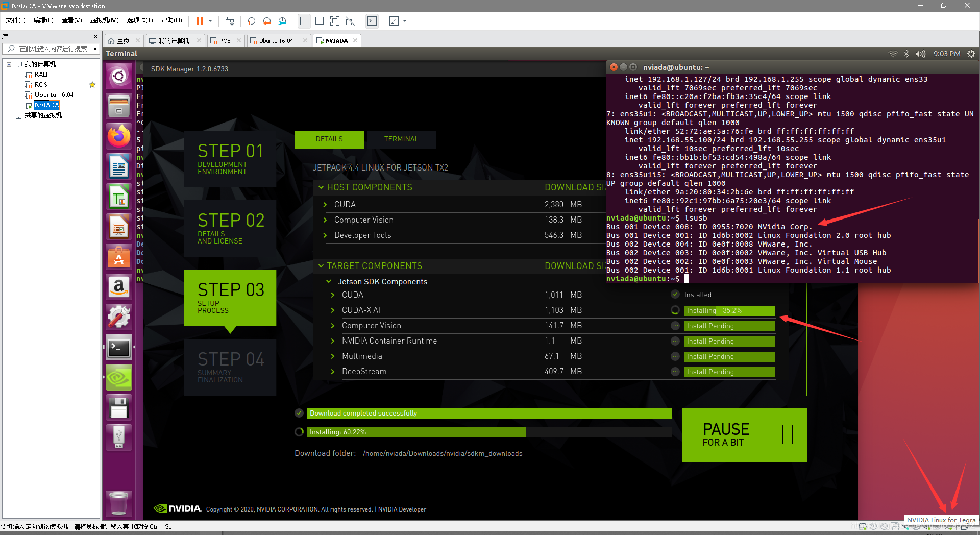Launch LibreOffice Impress from the launcher
Screen dimensions: 980x535
119,227
